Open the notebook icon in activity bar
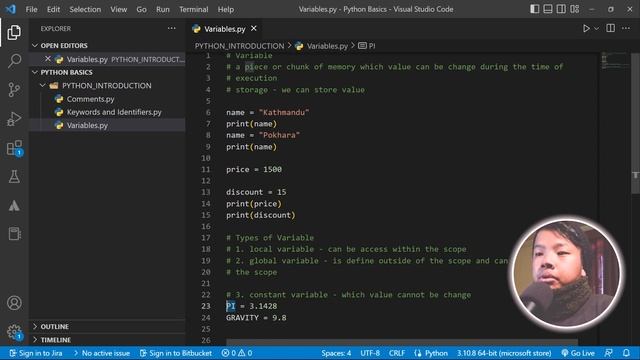Viewport: 640px width, 360px height. coord(14,234)
